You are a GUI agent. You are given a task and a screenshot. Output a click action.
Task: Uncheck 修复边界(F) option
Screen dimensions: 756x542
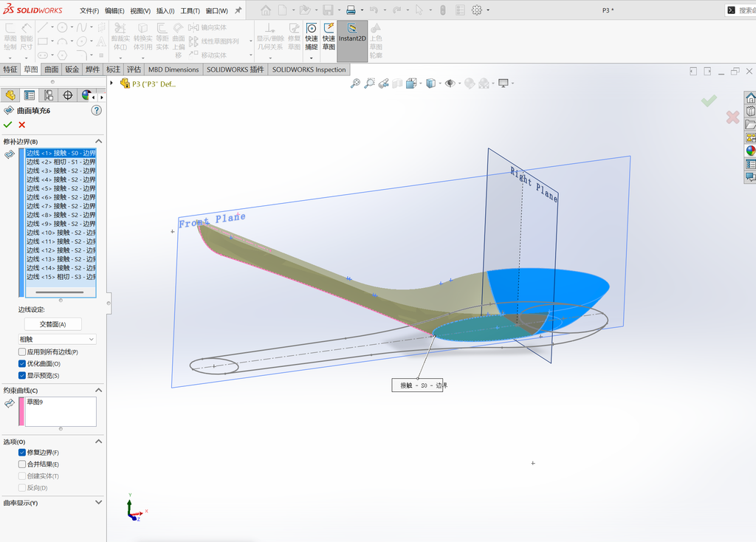(21, 453)
